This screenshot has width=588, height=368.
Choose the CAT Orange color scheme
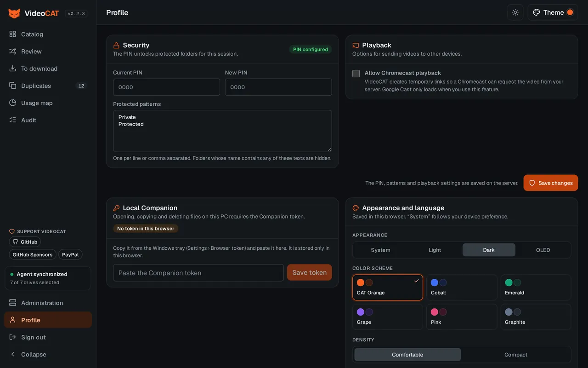[388, 287]
